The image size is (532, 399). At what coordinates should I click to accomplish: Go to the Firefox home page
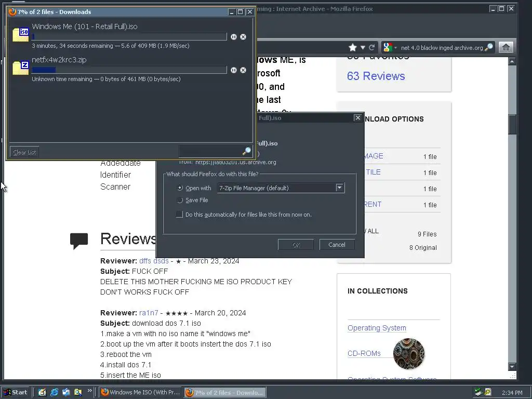506,47
